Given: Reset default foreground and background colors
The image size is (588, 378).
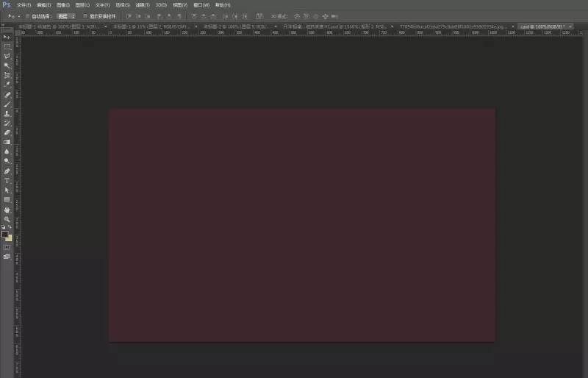Looking at the screenshot, I should point(4,227).
